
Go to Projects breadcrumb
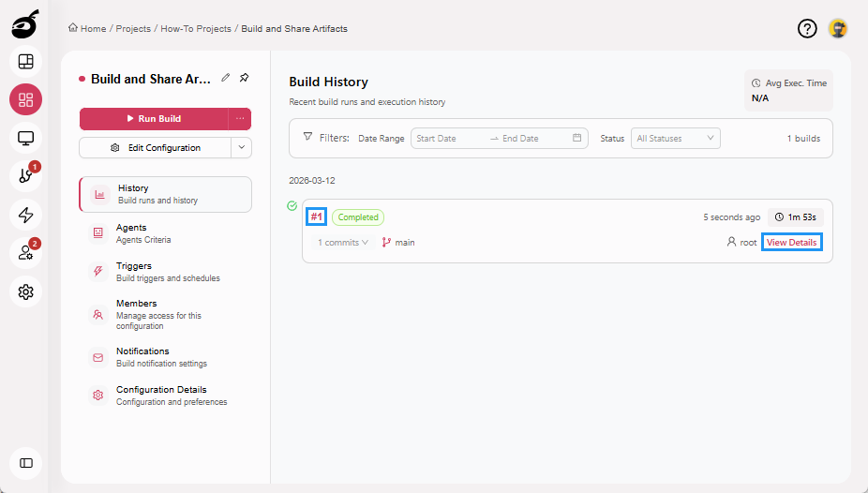[x=133, y=28]
